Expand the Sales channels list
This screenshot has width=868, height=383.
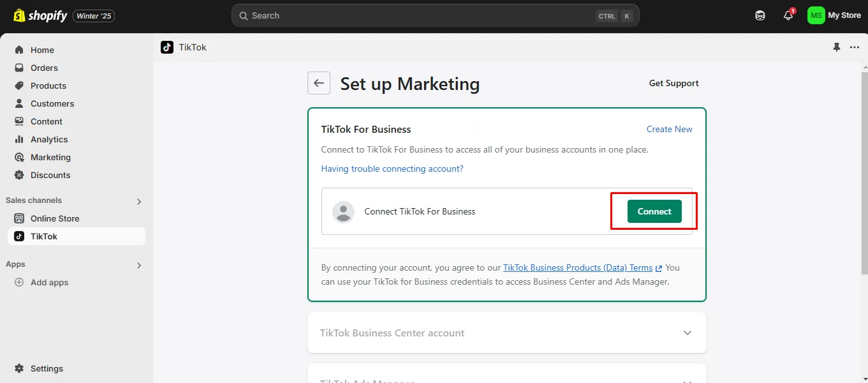[138, 201]
